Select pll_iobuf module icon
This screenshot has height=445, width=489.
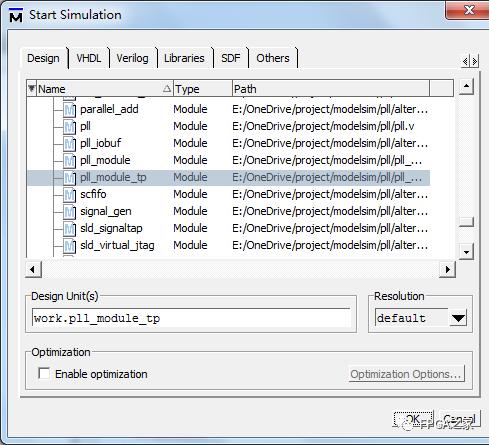[69, 143]
